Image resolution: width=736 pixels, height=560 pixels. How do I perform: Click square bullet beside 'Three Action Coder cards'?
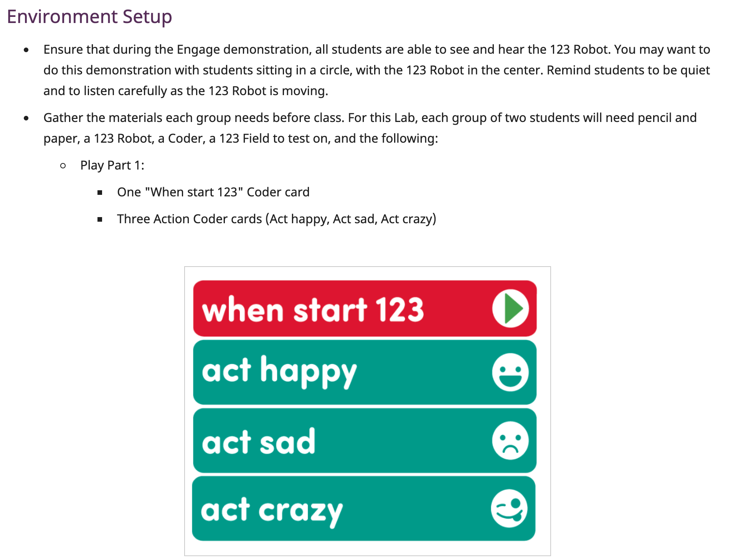(x=100, y=219)
